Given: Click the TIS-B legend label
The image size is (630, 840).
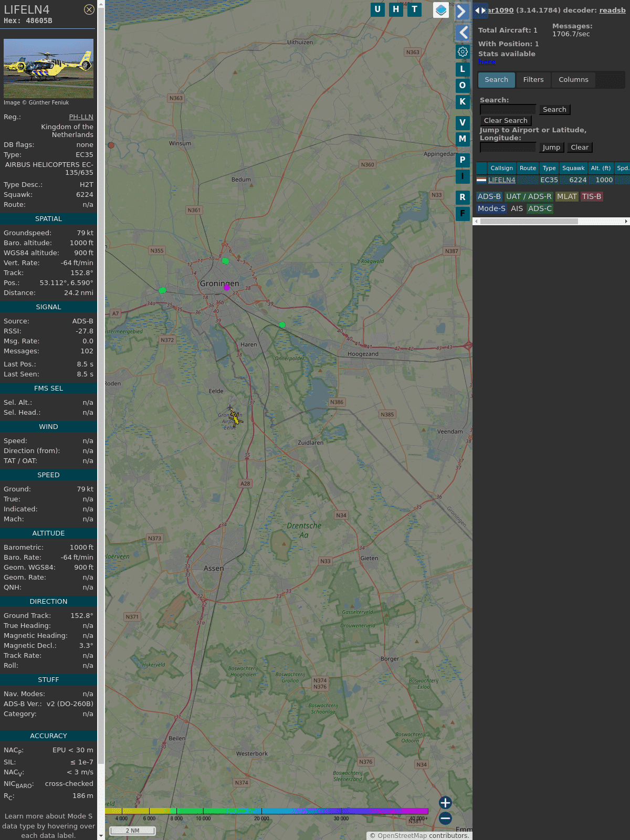Looking at the screenshot, I should tap(591, 197).
